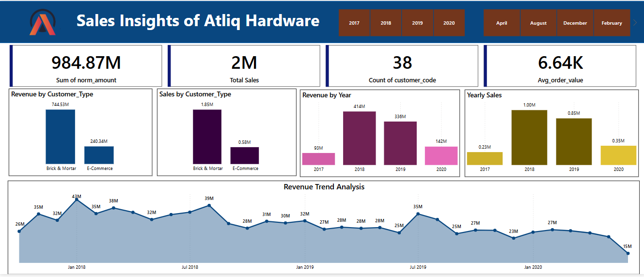Click the E-Commerce revenue bar 240.34M
Viewport: 644px width, 277px height.
[x=99, y=155]
